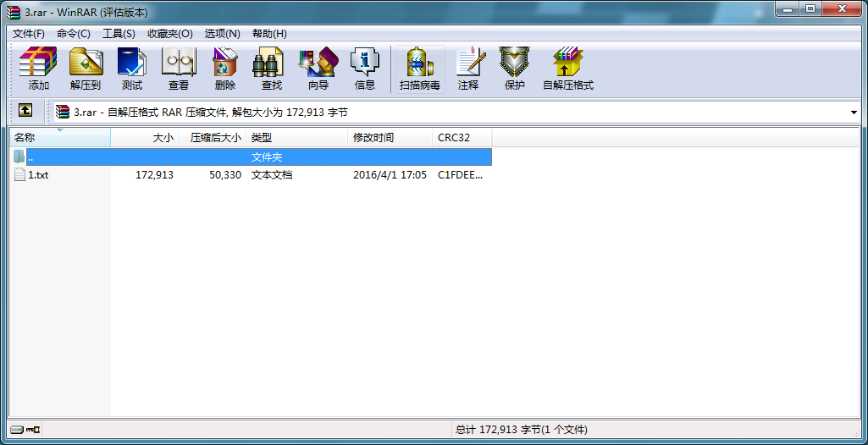Expand the address bar dropdown arrow
868x445 pixels.
(x=854, y=113)
